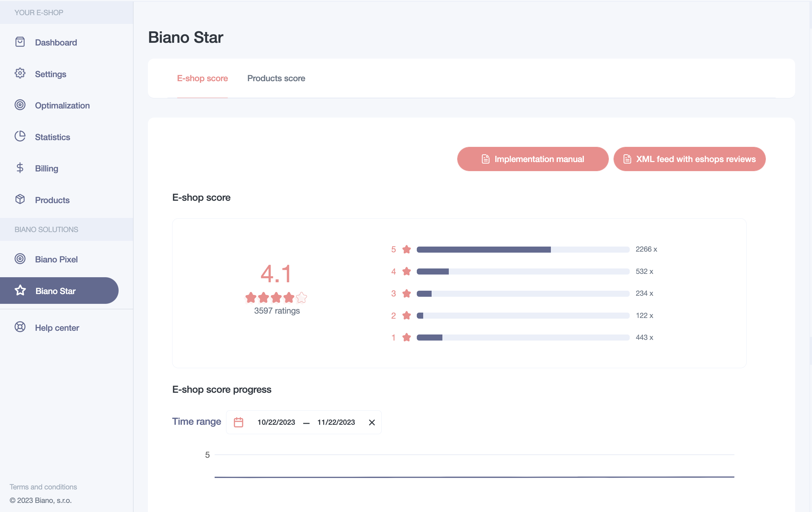Click the Dashboard bag icon
The image size is (812, 512).
(x=20, y=42)
